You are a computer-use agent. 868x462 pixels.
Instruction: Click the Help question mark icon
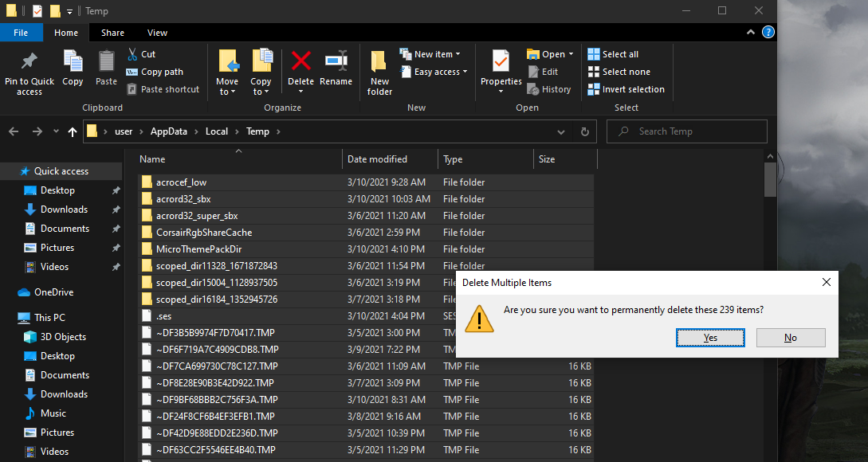coord(768,33)
